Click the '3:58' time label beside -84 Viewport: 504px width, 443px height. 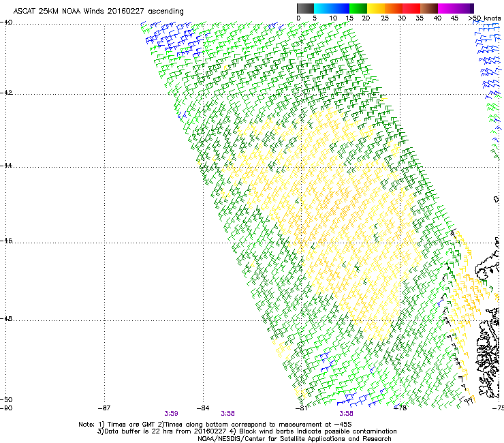[x=227, y=414]
